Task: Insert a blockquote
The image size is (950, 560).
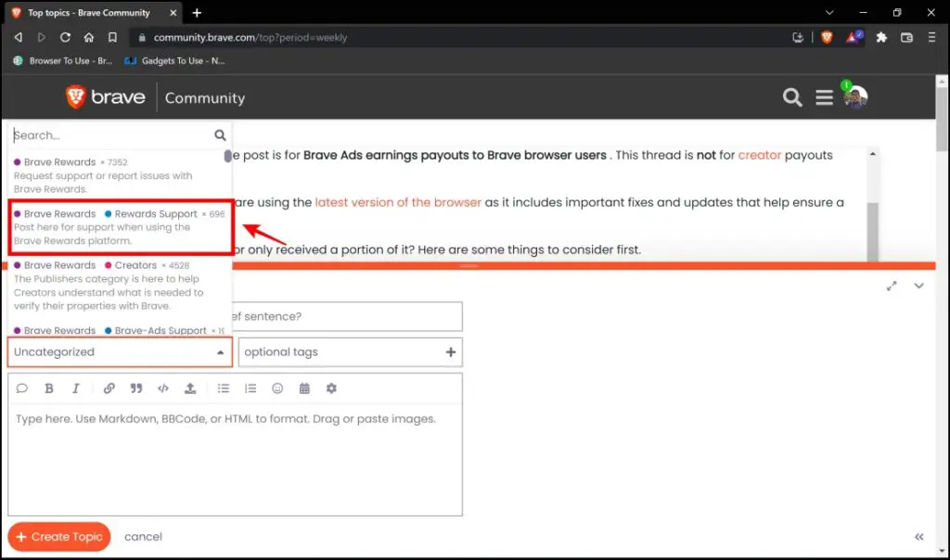Action: (x=136, y=388)
